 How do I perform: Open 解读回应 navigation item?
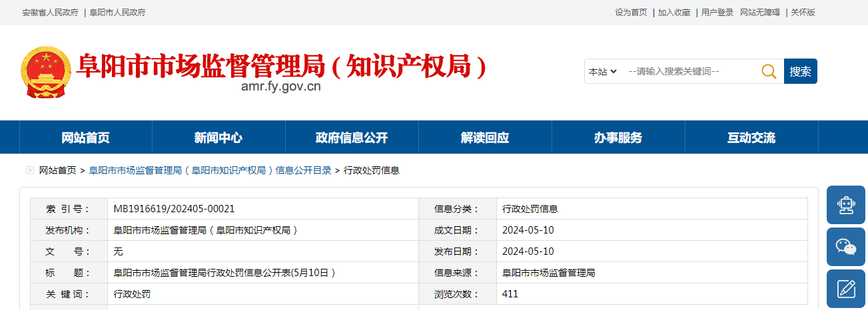tap(485, 138)
